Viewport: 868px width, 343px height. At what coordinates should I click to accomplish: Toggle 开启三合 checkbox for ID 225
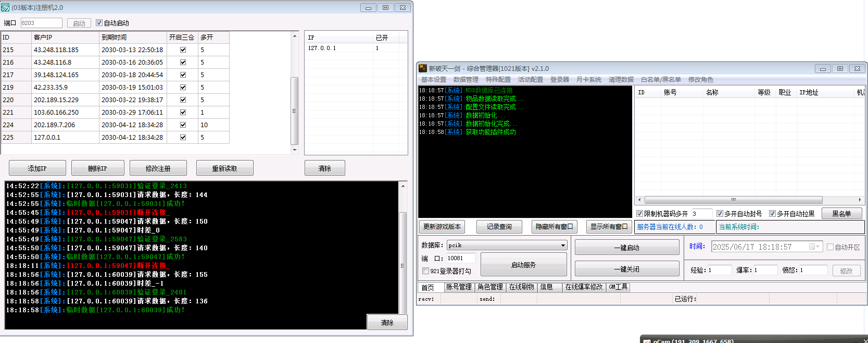pos(183,138)
